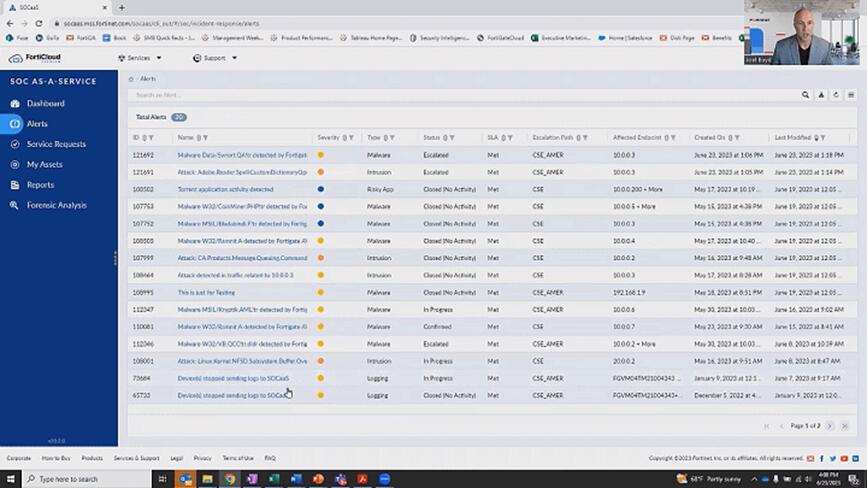Click the Services & Support footer link
This screenshot has width=867, height=488.
click(x=137, y=458)
